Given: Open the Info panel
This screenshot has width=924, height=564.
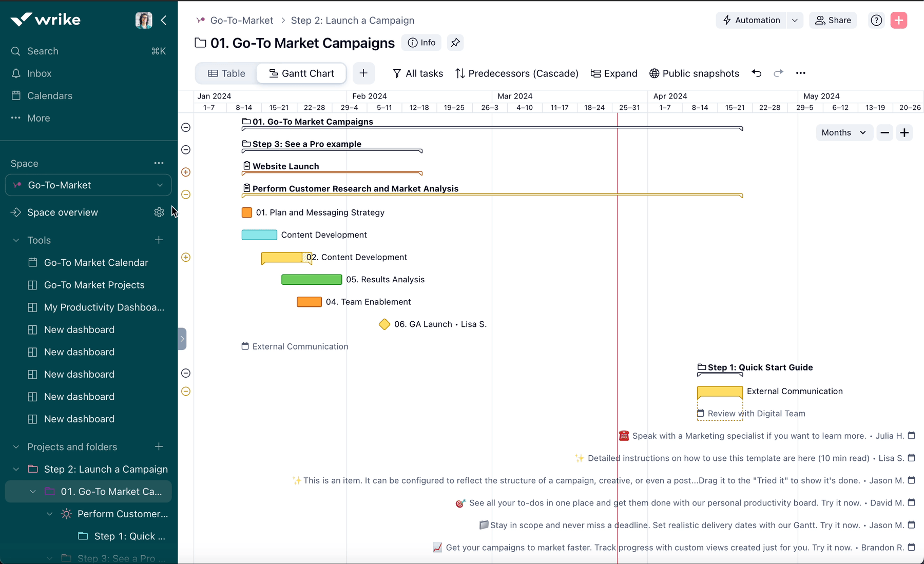Looking at the screenshot, I should 421,43.
